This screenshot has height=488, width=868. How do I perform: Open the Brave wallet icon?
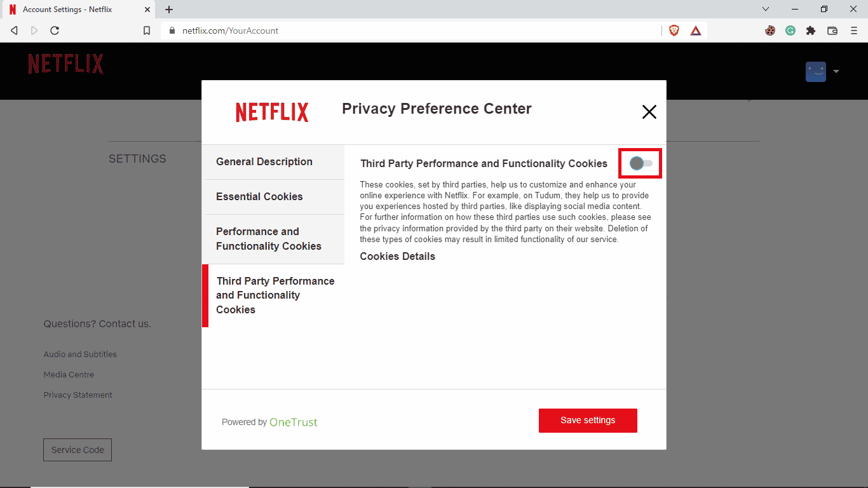coord(832,30)
